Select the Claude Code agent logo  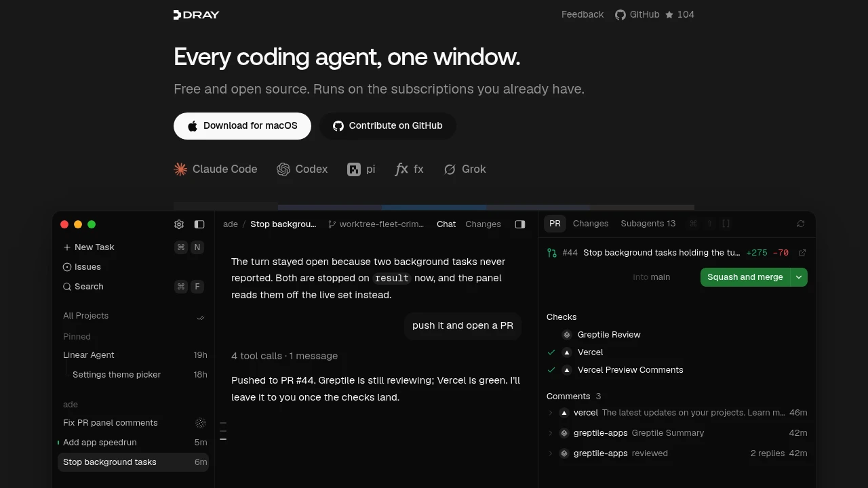(x=180, y=169)
